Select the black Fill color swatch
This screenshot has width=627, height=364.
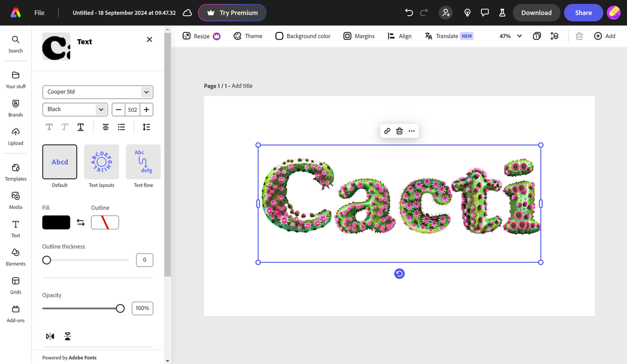[56, 222]
